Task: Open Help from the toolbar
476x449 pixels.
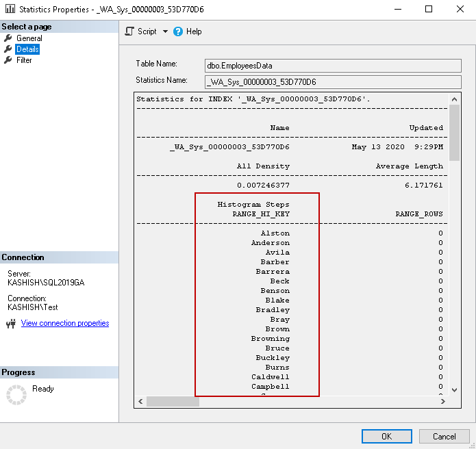Action: click(194, 31)
